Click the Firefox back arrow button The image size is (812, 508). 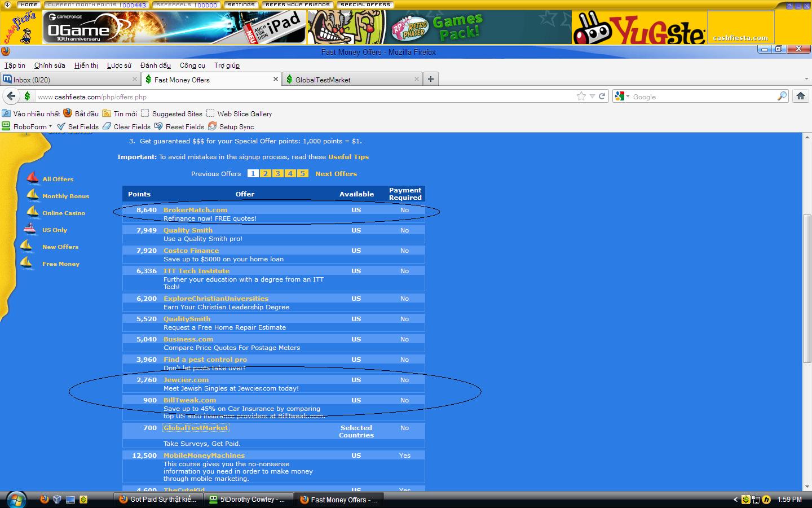pyautogui.click(x=11, y=97)
